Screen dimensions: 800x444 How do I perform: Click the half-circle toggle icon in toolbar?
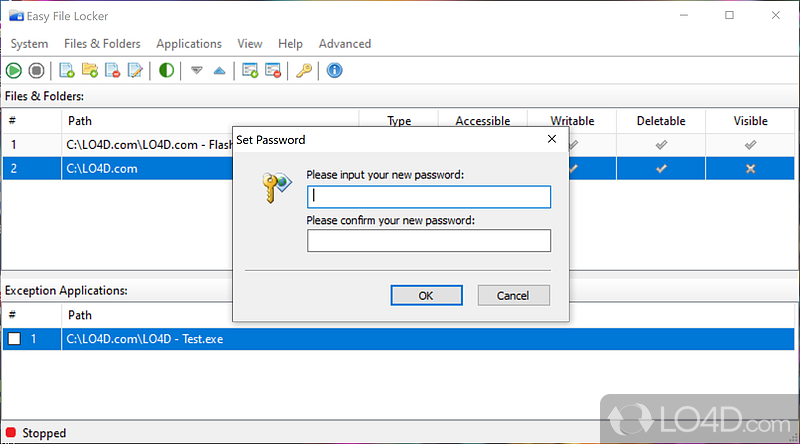(166, 70)
